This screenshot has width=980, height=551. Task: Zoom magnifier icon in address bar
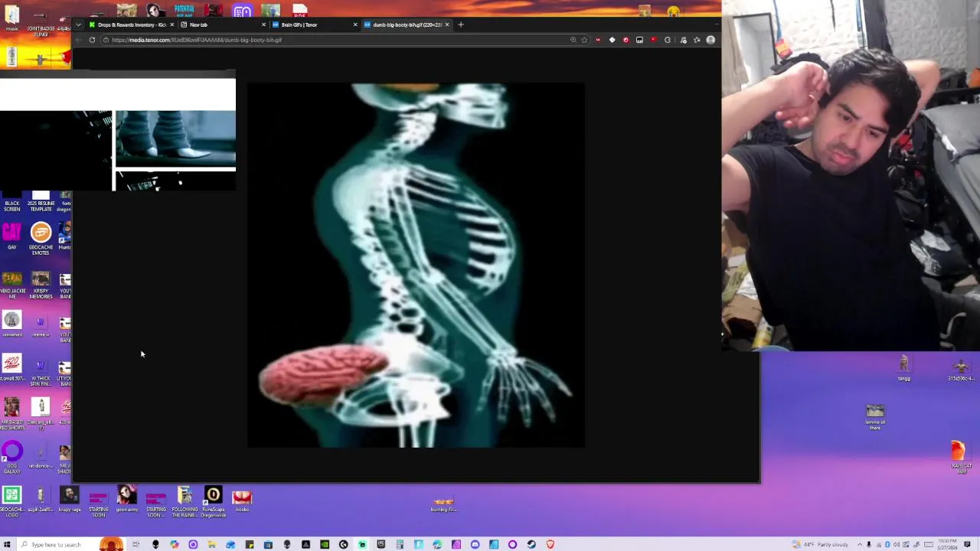pyautogui.click(x=573, y=40)
